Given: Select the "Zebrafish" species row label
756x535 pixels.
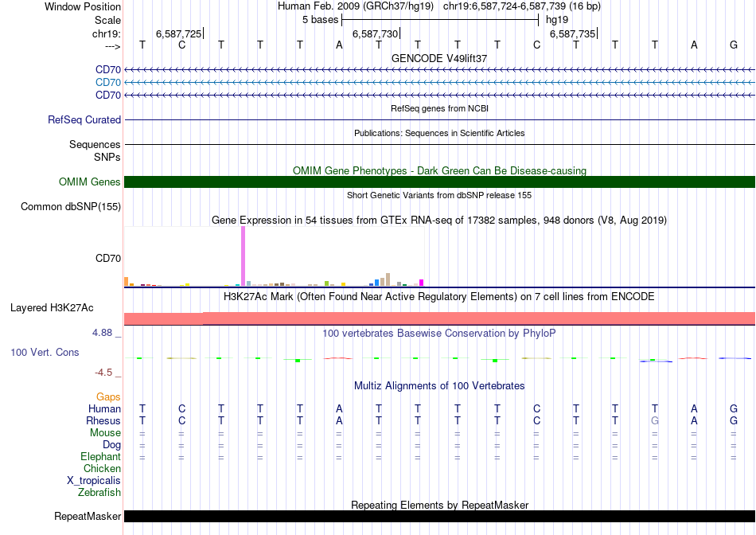Looking at the screenshot, I should 99,493.
